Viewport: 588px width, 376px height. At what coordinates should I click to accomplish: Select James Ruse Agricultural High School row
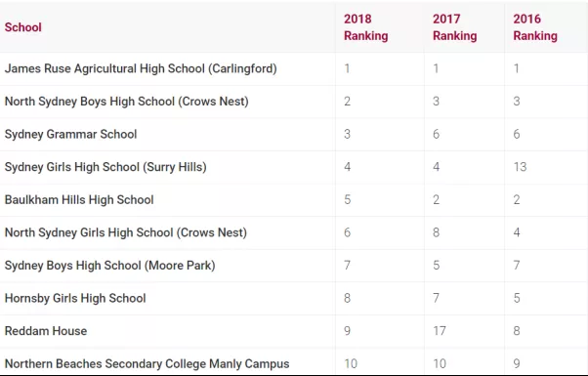(294, 68)
